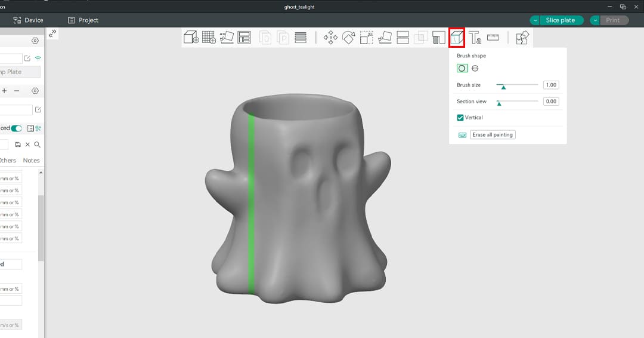Open the Measure ruler tool
644x338 pixels.
[493, 37]
